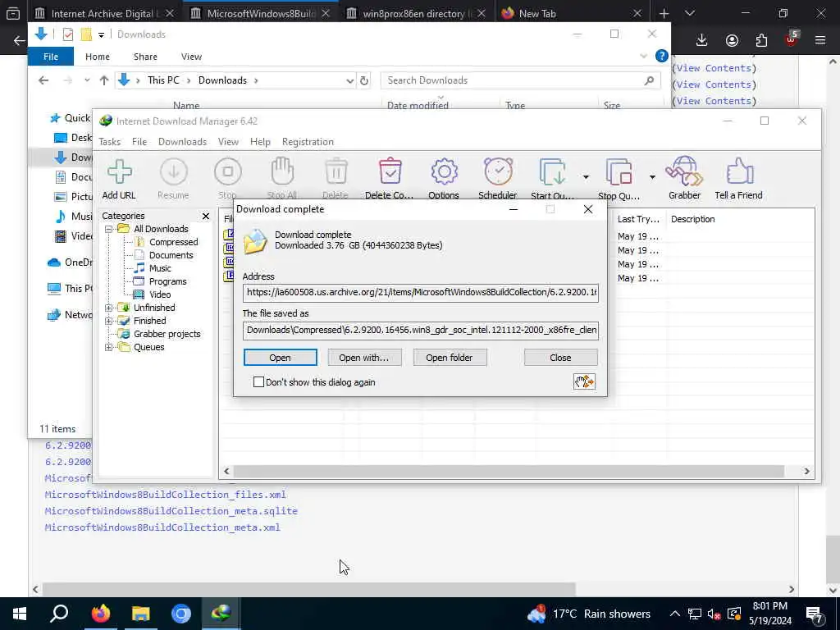Open the Firefox list all tabs dropdown
This screenshot has width=840, height=630.
click(x=689, y=13)
